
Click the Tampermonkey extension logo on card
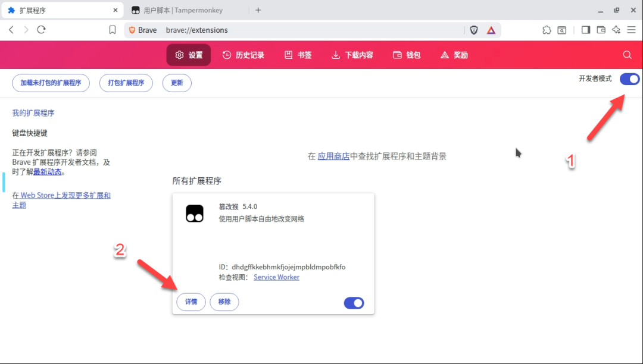(x=195, y=214)
